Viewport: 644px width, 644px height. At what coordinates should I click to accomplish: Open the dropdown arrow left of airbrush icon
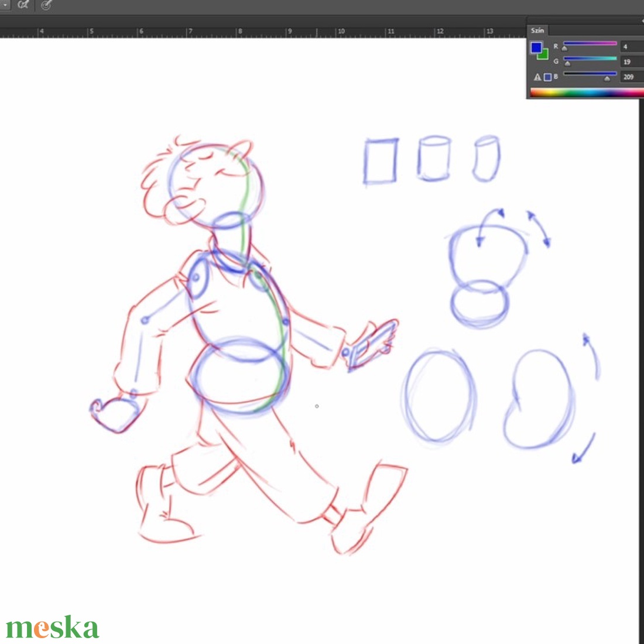click(x=5, y=5)
